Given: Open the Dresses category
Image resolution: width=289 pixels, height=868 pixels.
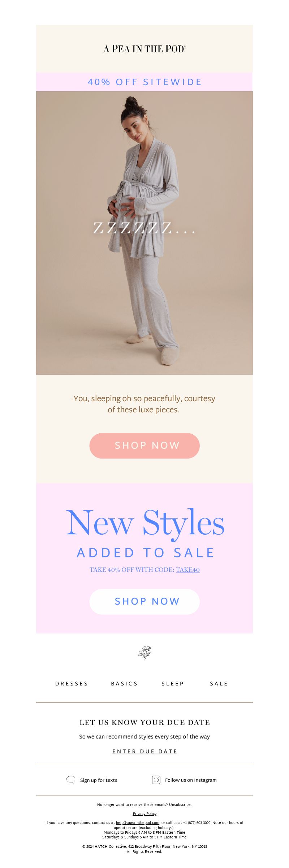Looking at the screenshot, I should pyautogui.click(x=72, y=684).
